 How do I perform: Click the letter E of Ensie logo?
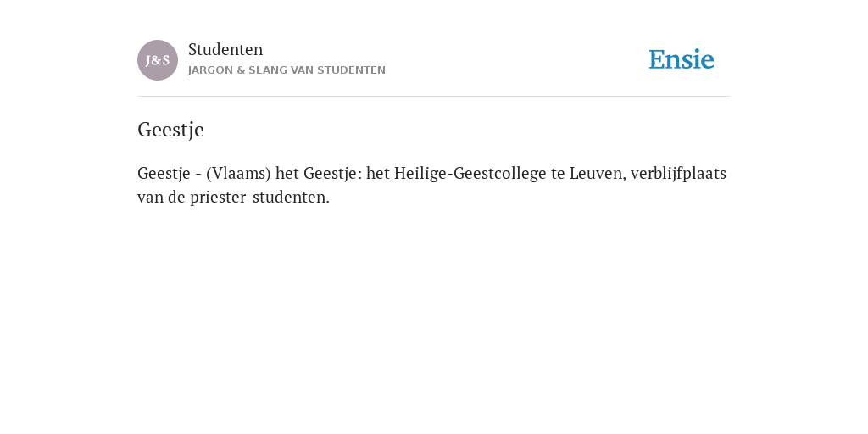(x=657, y=59)
